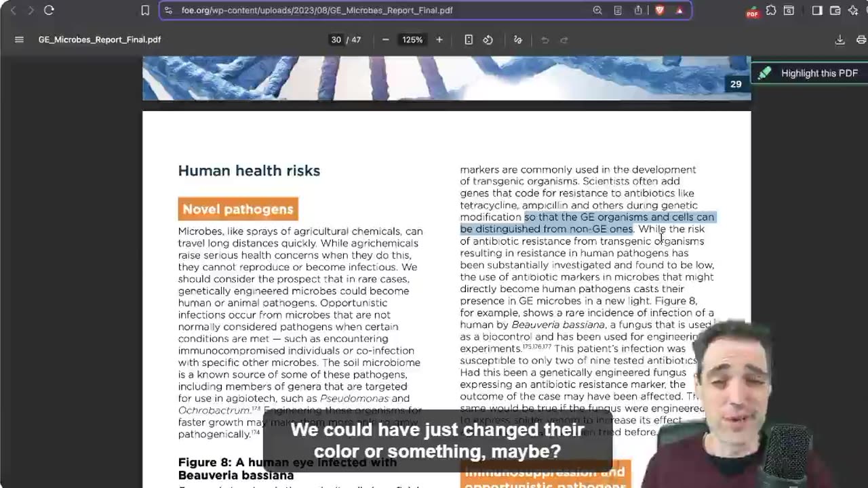Open the red PDF extension icon
This screenshot has height=488, width=868.
tap(752, 11)
